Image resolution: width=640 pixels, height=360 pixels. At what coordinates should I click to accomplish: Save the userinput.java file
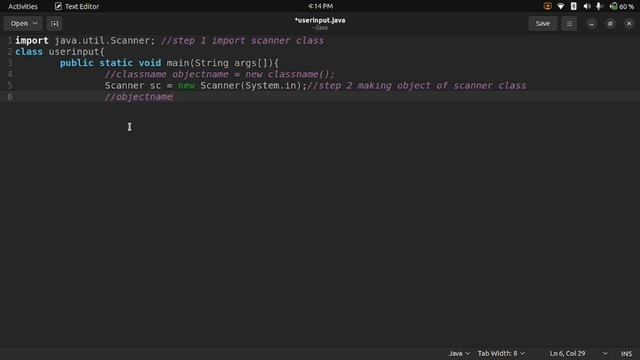[542, 24]
